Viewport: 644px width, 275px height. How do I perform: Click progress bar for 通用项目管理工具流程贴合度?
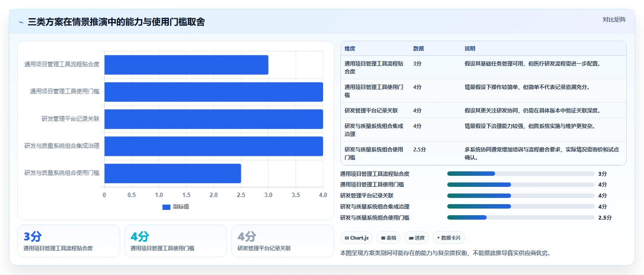click(x=521, y=174)
